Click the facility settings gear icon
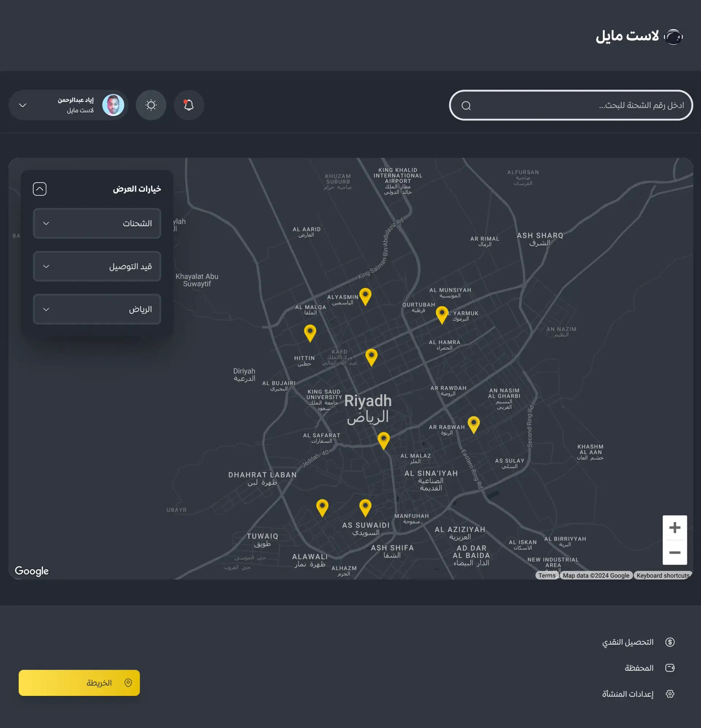This screenshot has height=728, width=701. point(670,694)
